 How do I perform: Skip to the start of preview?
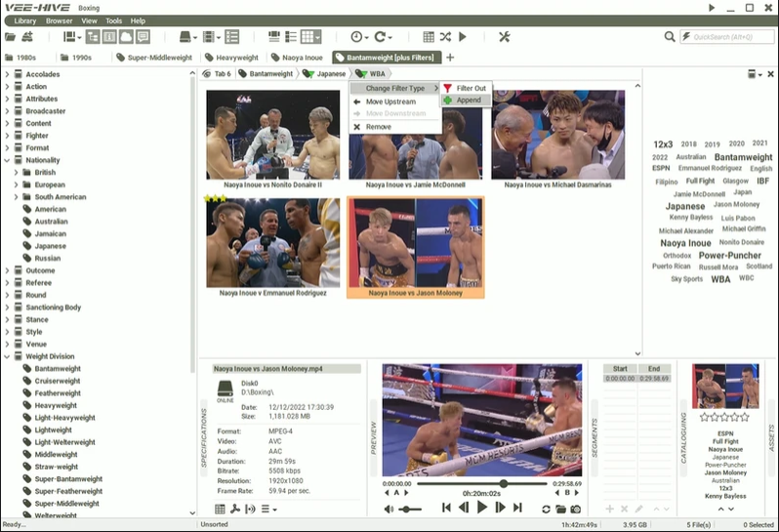coord(446,508)
